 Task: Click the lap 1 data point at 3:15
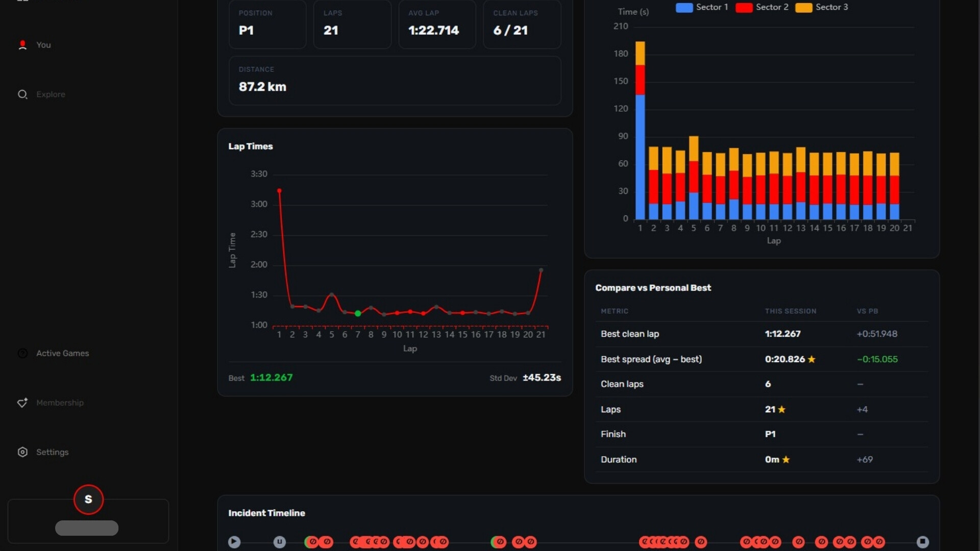[x=279, y=191]
